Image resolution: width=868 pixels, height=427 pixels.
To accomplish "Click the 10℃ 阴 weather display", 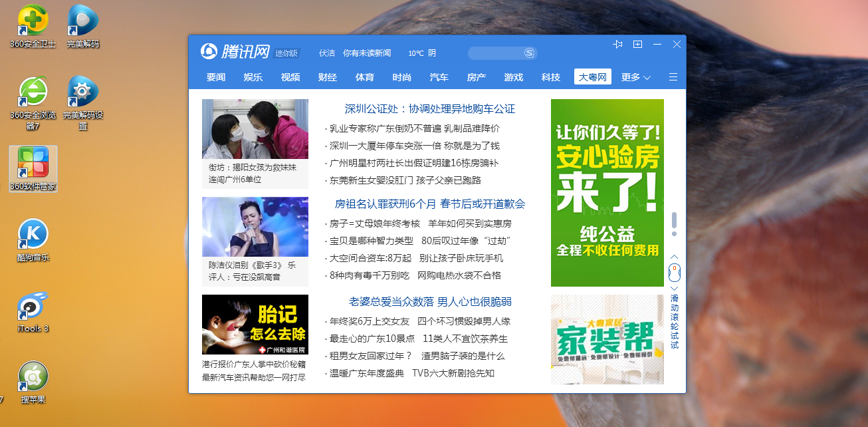I will click(422, 53).
